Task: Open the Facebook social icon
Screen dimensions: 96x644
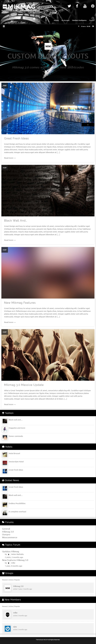Action: pyautogui.click(x=77, y=6)
